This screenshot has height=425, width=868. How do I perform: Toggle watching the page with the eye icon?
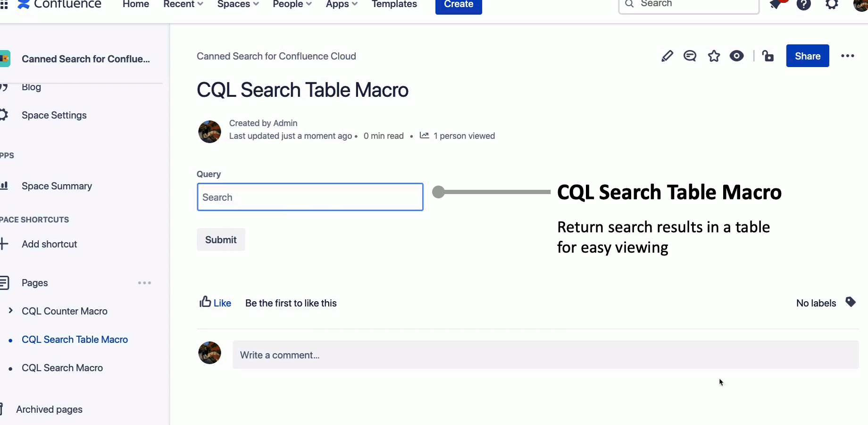(x=737, y=56)
